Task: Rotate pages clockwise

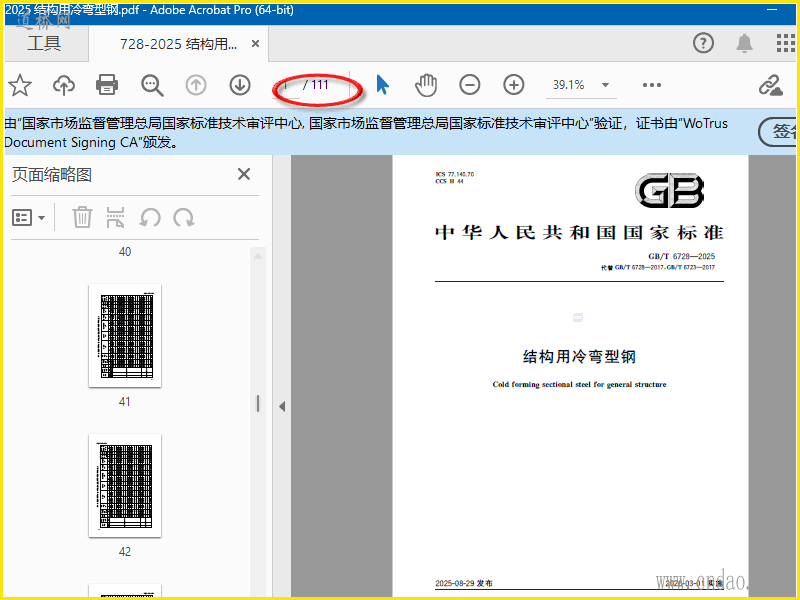Action: (x=184, y=218)
